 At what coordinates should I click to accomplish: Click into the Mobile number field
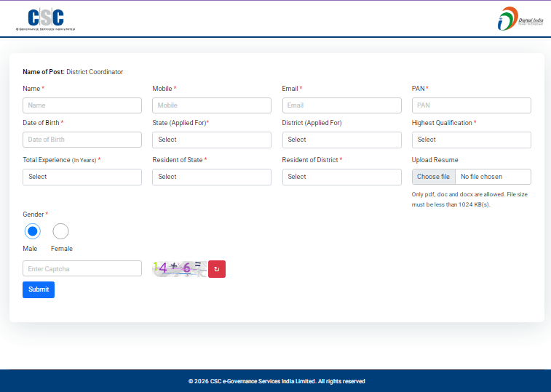pos(211,105)
